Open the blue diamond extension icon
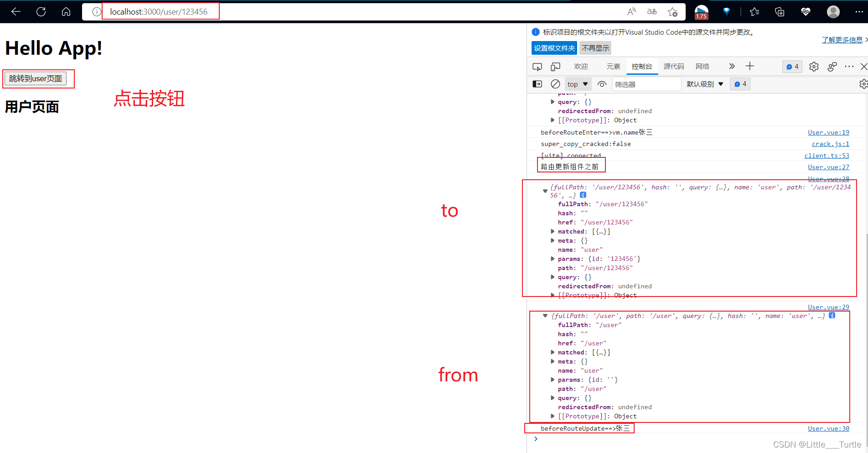The image size is (868, 453). (x=727, y=12)
